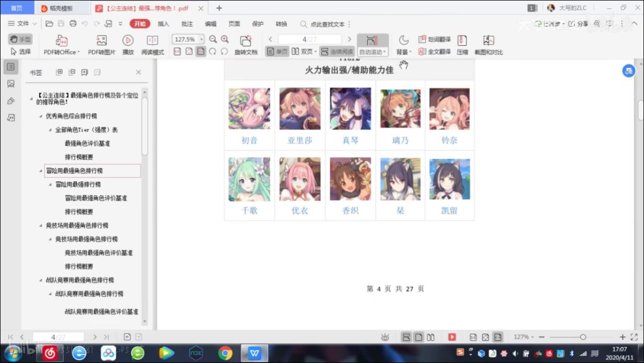The width and height of the screenshot is (644, 363).
Task: Collapse the ribbon with the chevron
Action: (634, 23)
